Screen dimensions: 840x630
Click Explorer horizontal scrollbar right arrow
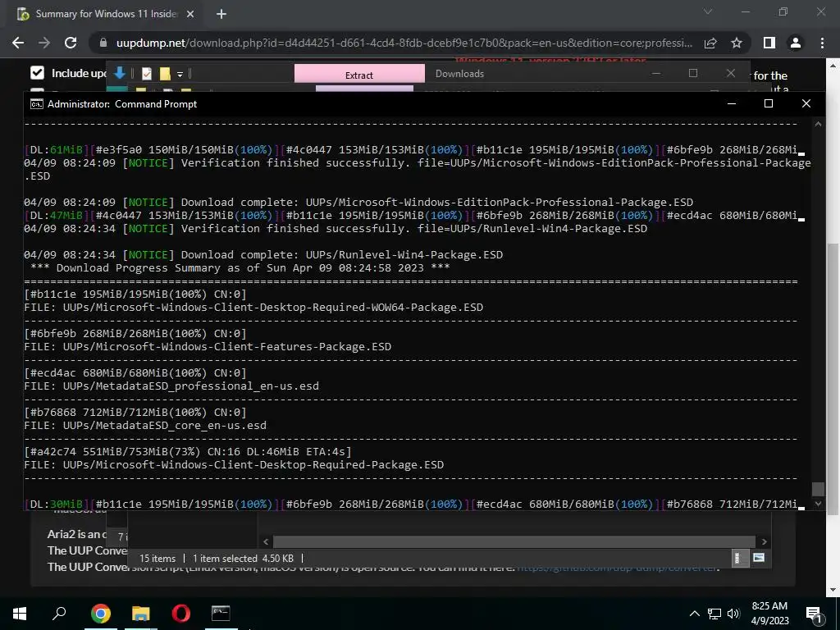764,541
